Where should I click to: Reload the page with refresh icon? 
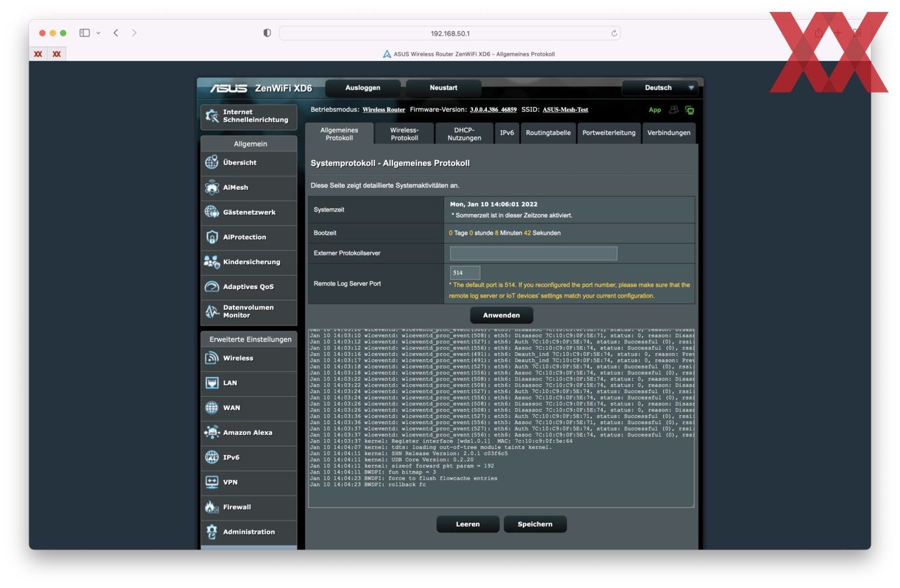coord(614,33)
